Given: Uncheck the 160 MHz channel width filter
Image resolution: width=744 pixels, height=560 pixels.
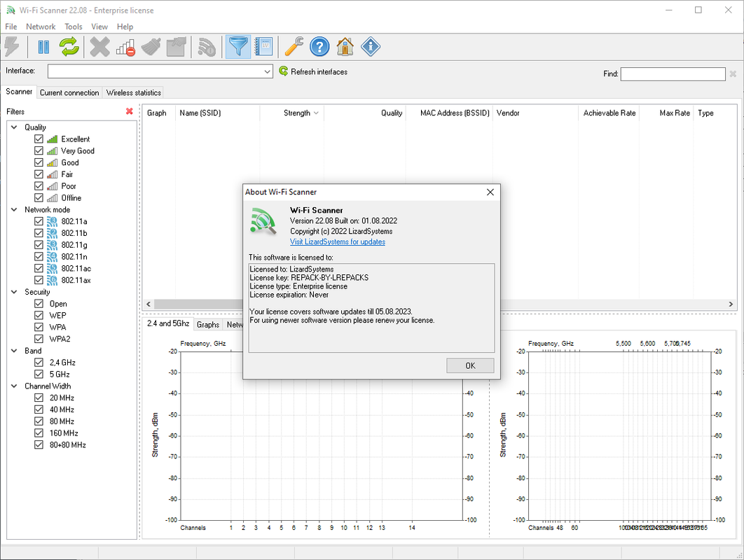Looking at the screenshot, I should click(39, 433).
